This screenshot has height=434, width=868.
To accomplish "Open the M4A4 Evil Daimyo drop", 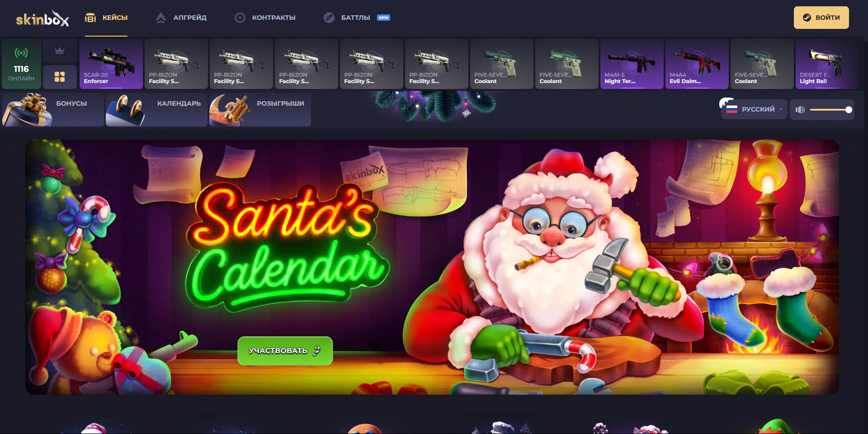I will pos(697,64).
